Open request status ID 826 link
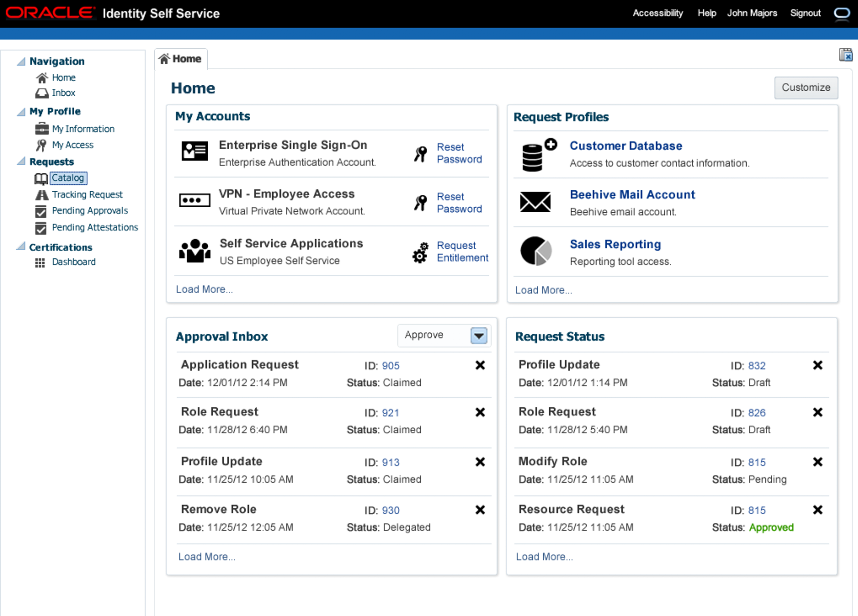858x616 pixels. (757, 413)
